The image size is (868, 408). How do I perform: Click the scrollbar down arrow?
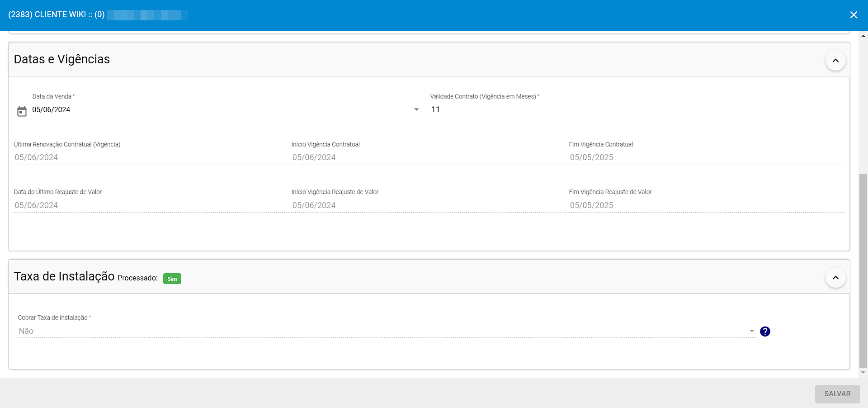(x=863, y=373)
